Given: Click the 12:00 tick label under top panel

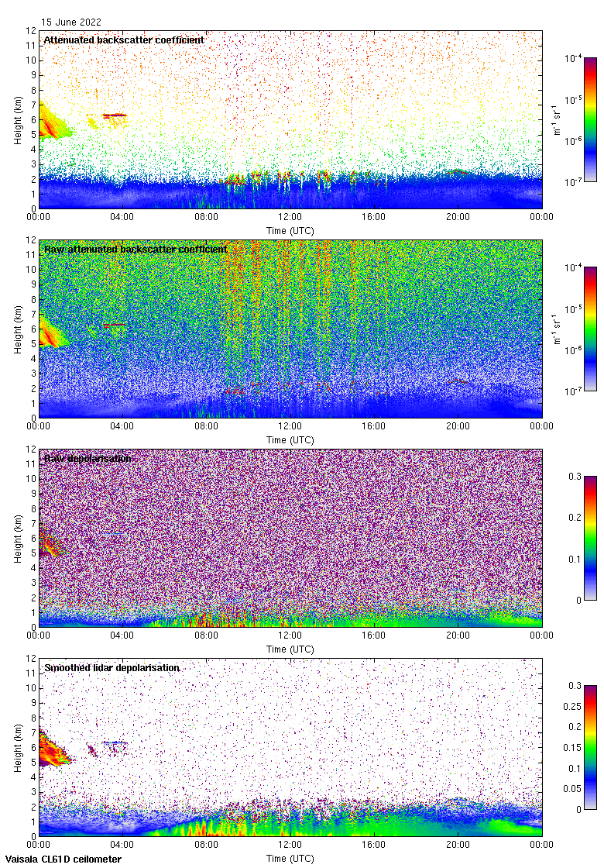Looking at the screenshot, I should click(290, 218).
